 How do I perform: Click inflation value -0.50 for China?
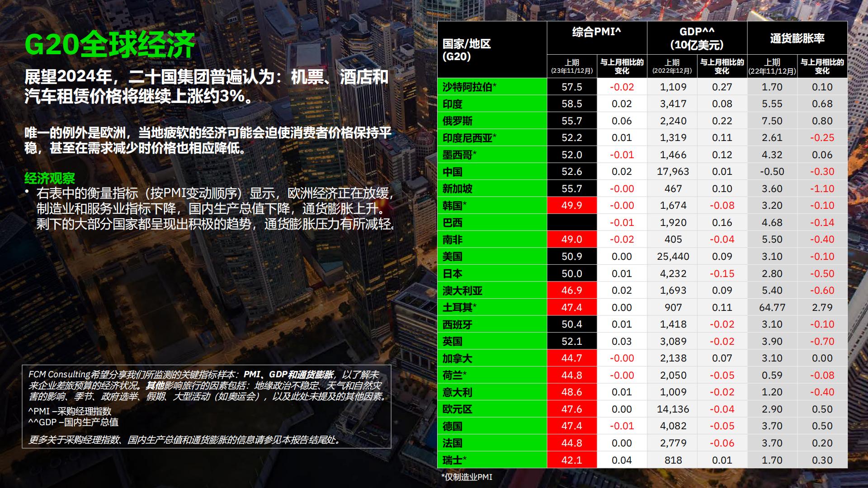[772, 172]
